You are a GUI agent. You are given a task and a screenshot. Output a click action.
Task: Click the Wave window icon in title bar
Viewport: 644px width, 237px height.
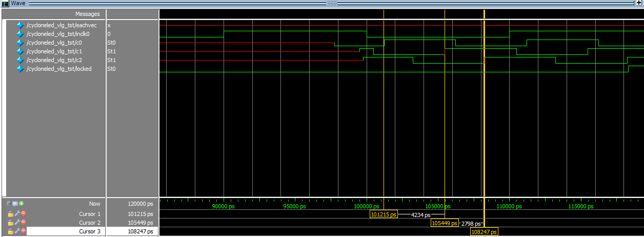[x=5, y=3]
